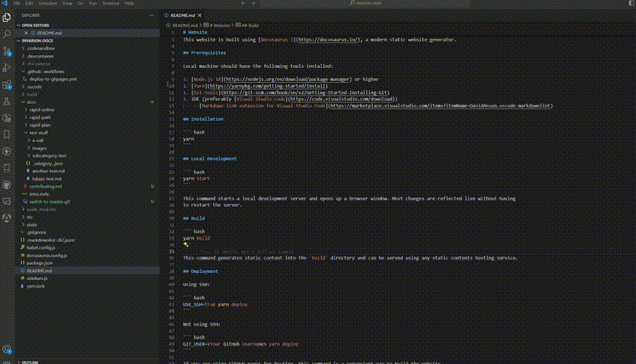
Task: Open the Bookmarks view in activity bar
Action: tap(6, 135)
